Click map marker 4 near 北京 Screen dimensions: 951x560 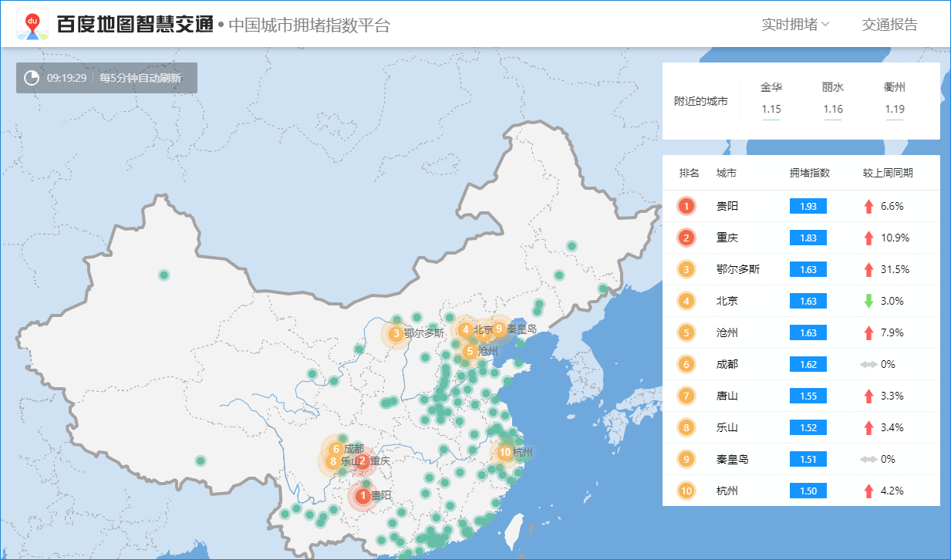(x=465, y=329)
